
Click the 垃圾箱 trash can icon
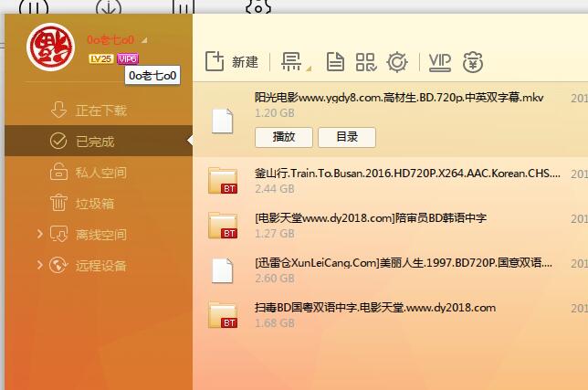pos(58,203)
